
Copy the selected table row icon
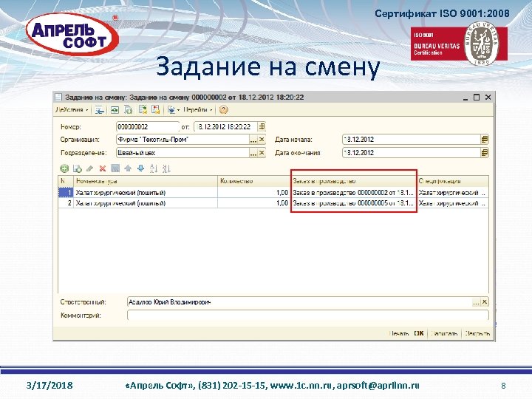(78, 168)
